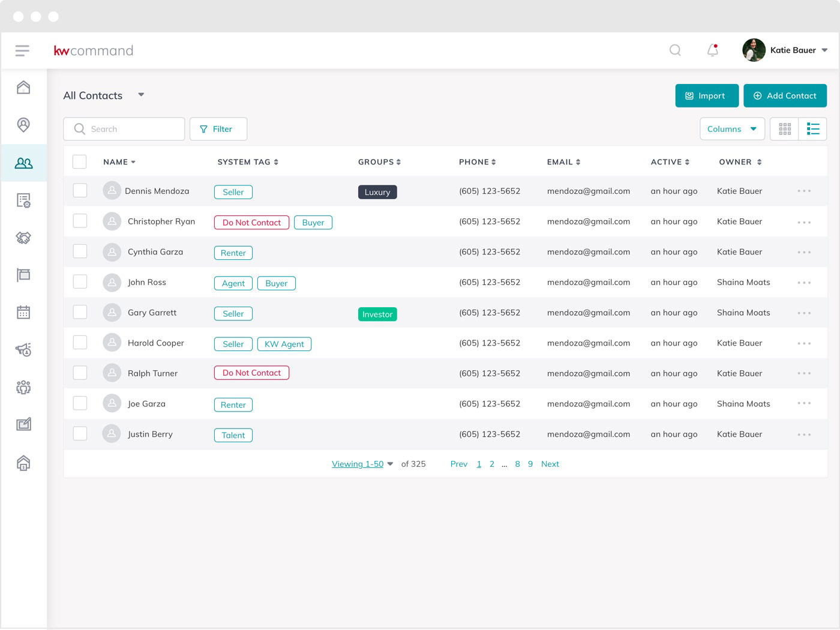
Task: Open row actions for Christopher Ryan
Action: (804, 222)
